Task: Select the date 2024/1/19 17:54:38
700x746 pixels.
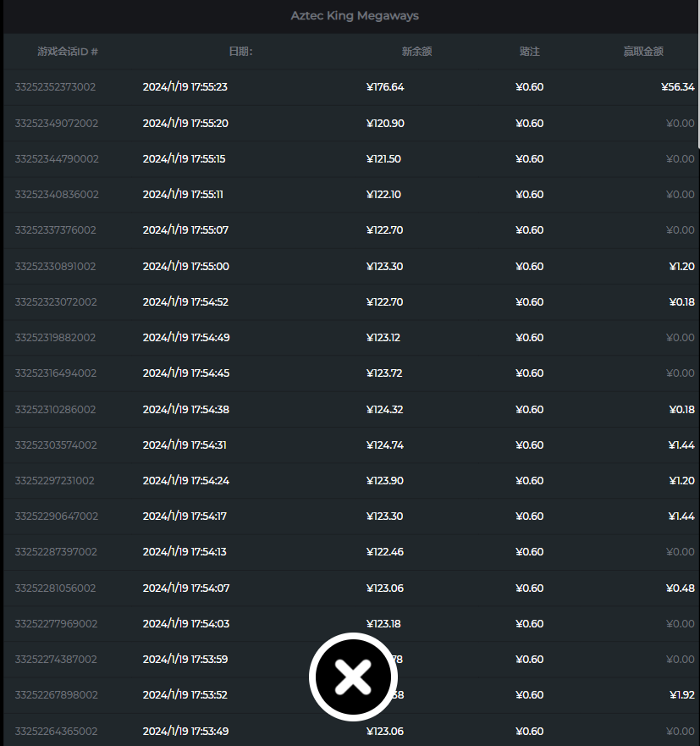Action: [x=186, y=410]
